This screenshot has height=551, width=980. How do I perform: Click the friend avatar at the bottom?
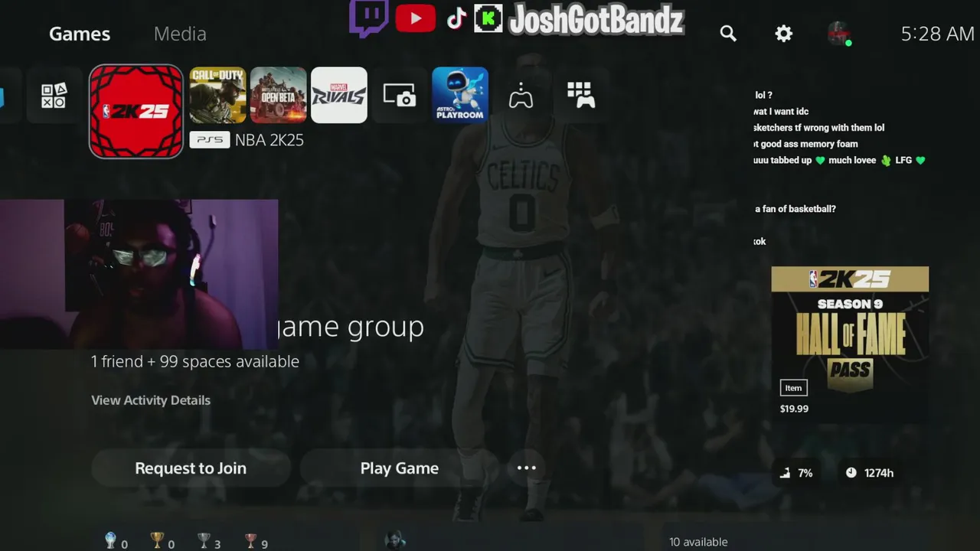(x=395, y=540)
